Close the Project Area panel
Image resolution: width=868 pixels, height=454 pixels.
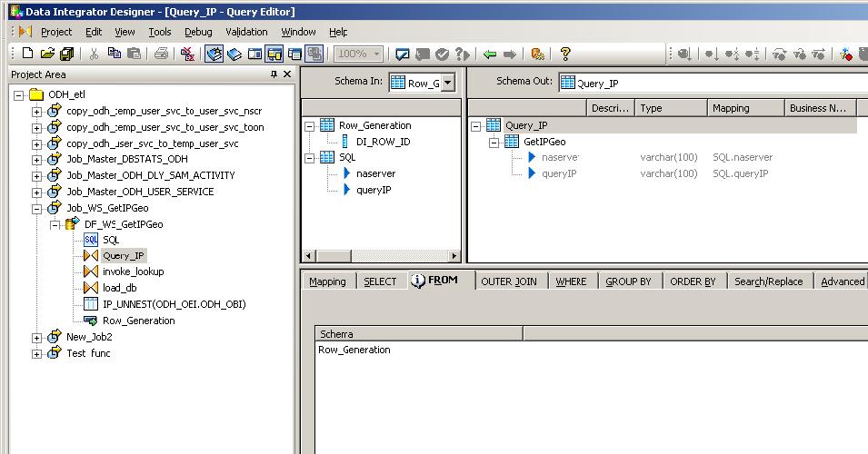(x=286, y=74)
